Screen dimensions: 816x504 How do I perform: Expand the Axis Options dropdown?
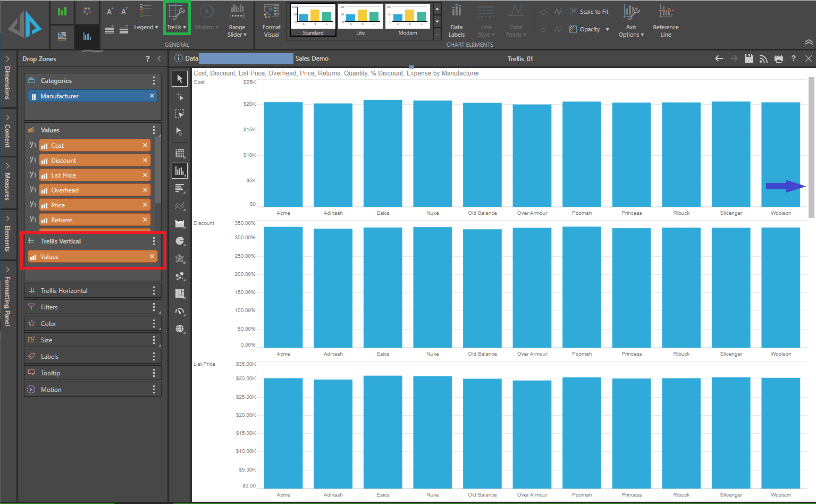click(631, 21)
